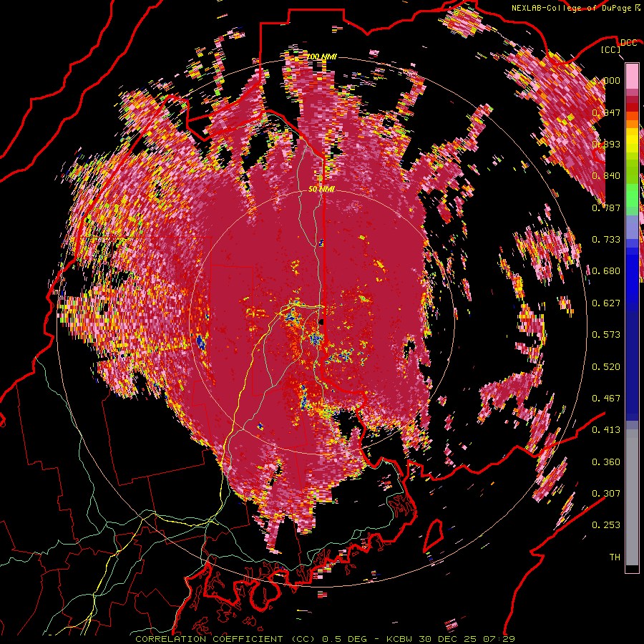
Task: Click the black radar site dot at center
Action: coord(321,321)
